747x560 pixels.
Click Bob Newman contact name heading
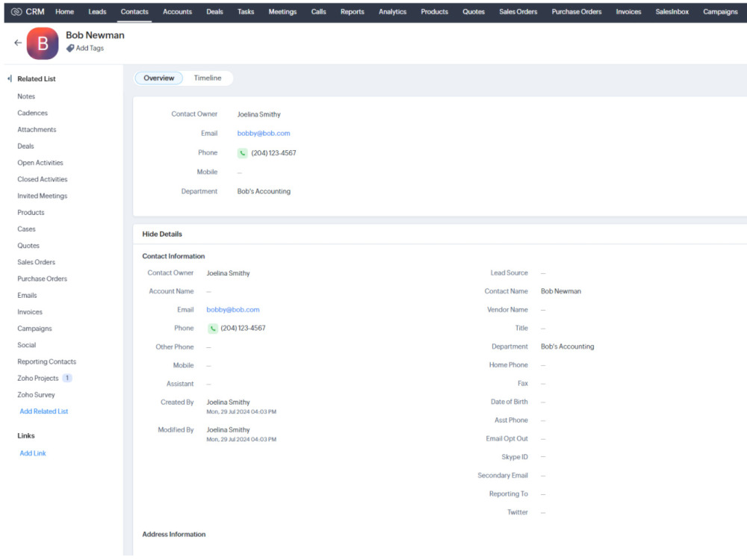tap(95, 35)
